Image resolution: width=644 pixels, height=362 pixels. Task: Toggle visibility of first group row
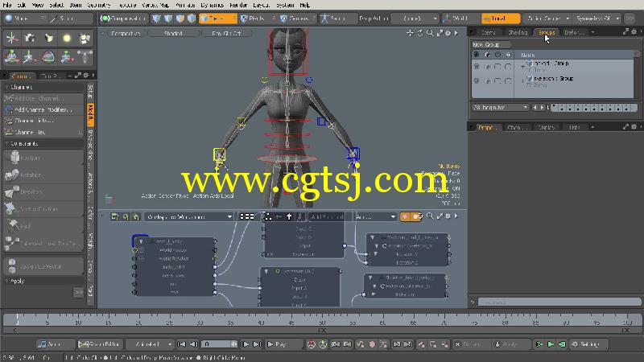pos(477,66)
